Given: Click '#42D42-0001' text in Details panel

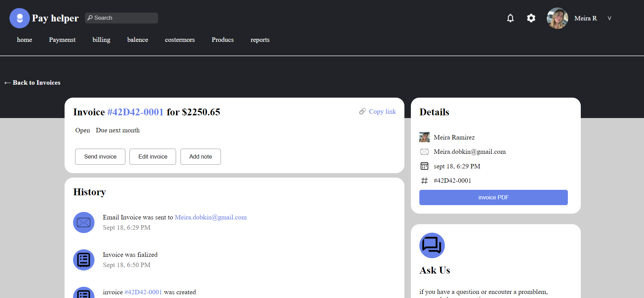Looking at the screenshot, I should coord(452,181).
